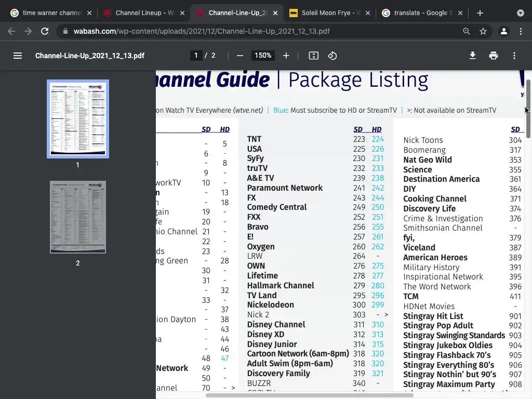532x399 pixels.
Task: Toggle the PDF sidebar hamburger menu
Action: click(x=18, y=56)
